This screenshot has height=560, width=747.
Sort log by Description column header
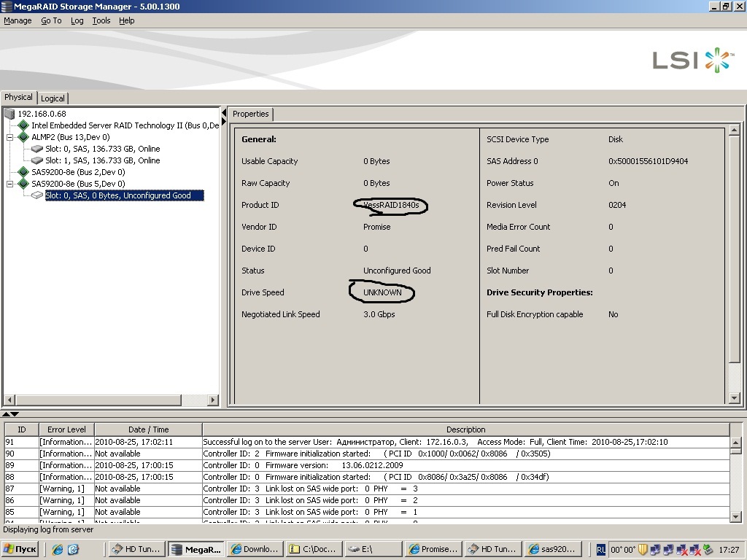pos(465,429)
